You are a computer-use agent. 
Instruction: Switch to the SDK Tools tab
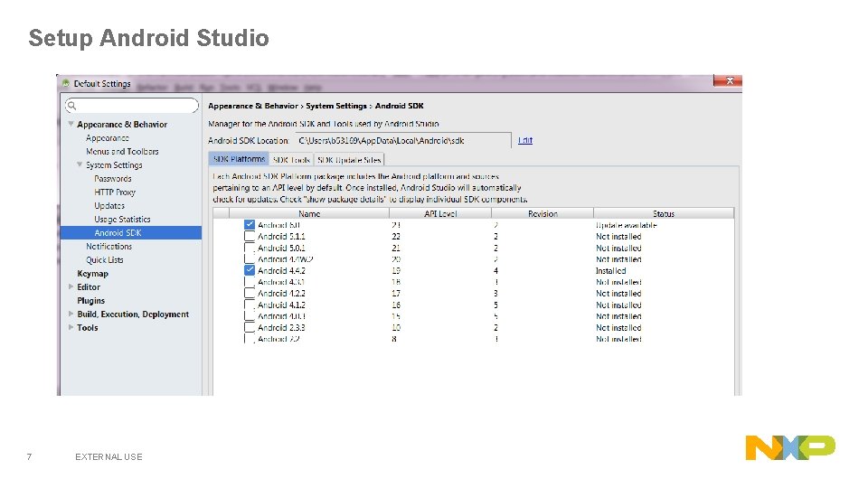[291, 160]
